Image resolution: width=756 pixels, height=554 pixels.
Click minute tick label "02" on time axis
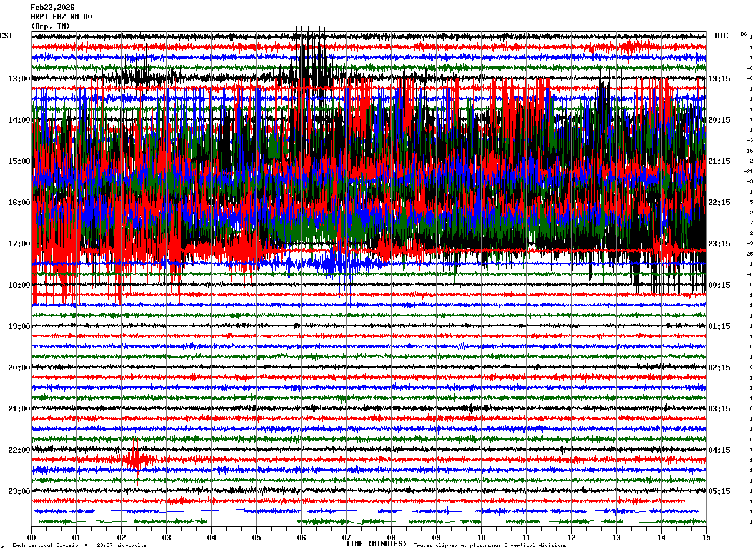[121, 537]
